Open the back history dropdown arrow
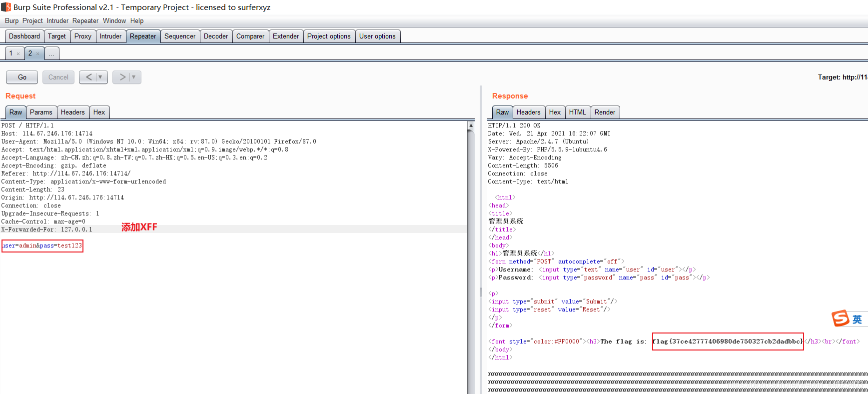Screen dimensions: 868x394 pyautogui.click(x=100, y=77)
